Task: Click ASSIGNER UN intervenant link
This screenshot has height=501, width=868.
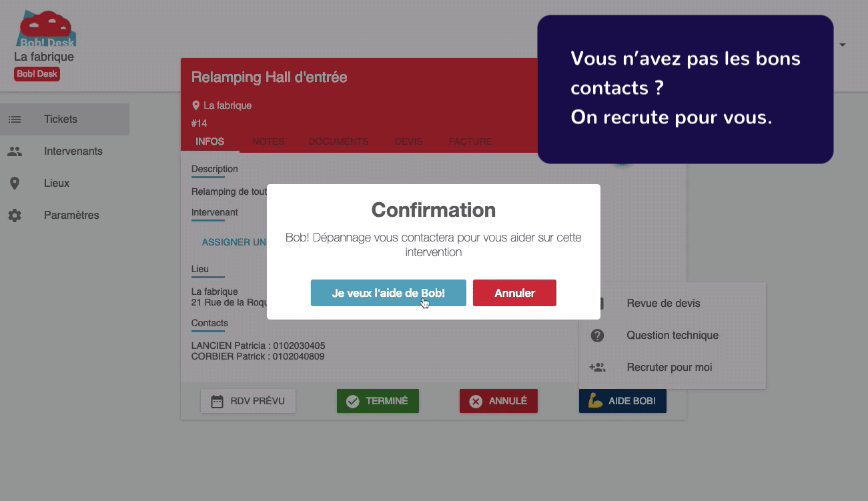Action: 234,242
